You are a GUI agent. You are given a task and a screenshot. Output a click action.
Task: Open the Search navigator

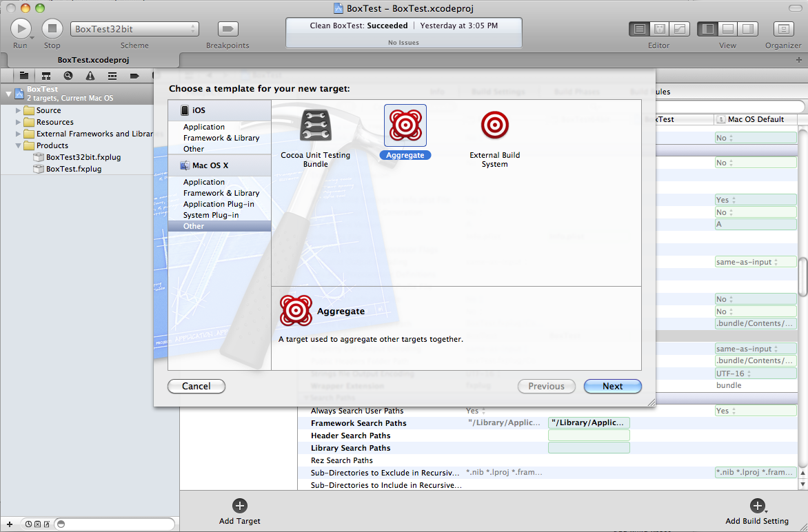(x=68, y=76)
